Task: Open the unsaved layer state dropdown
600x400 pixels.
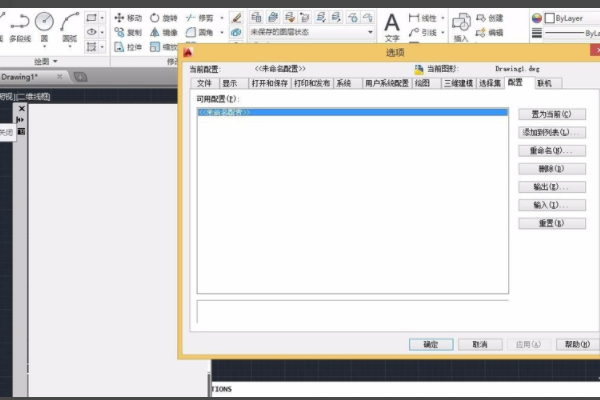Action: pos(311,32)
